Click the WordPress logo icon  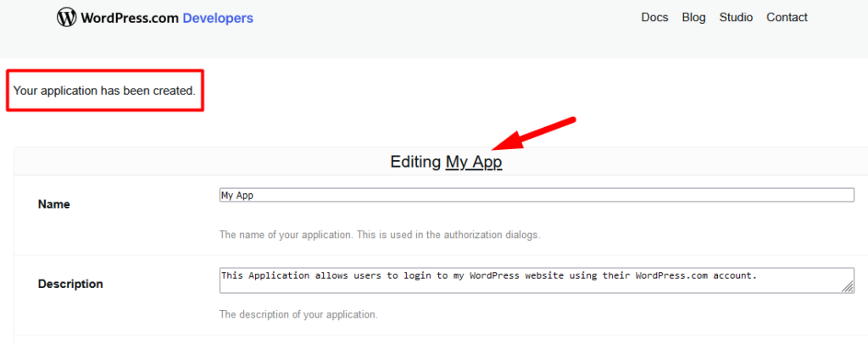point(66,18)
